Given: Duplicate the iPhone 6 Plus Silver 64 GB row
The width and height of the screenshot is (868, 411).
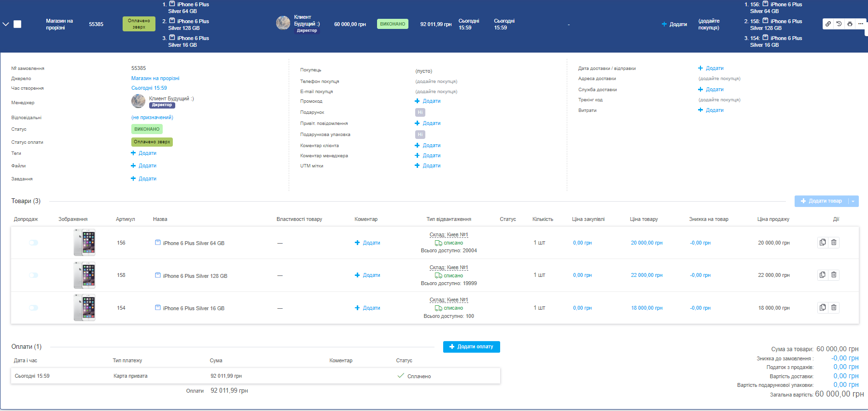Looking at the screenshot, I should click(x=823, y=243).
